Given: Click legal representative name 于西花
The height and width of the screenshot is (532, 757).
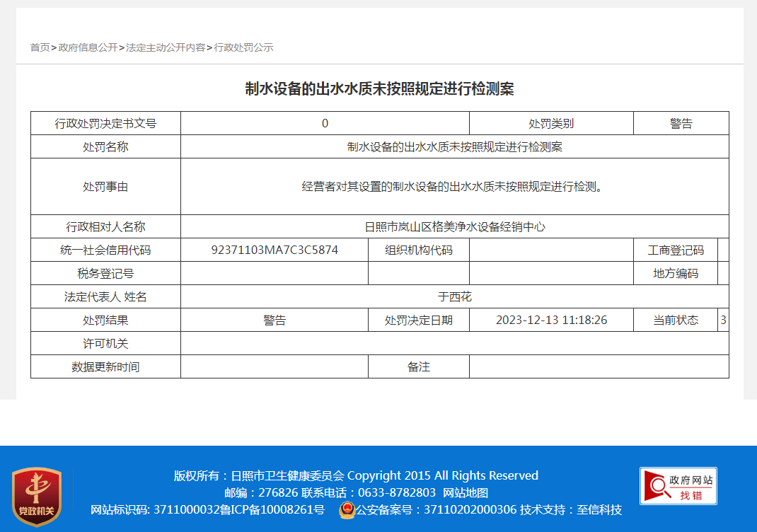Looking at the screenshot, I should coord(454,297).
